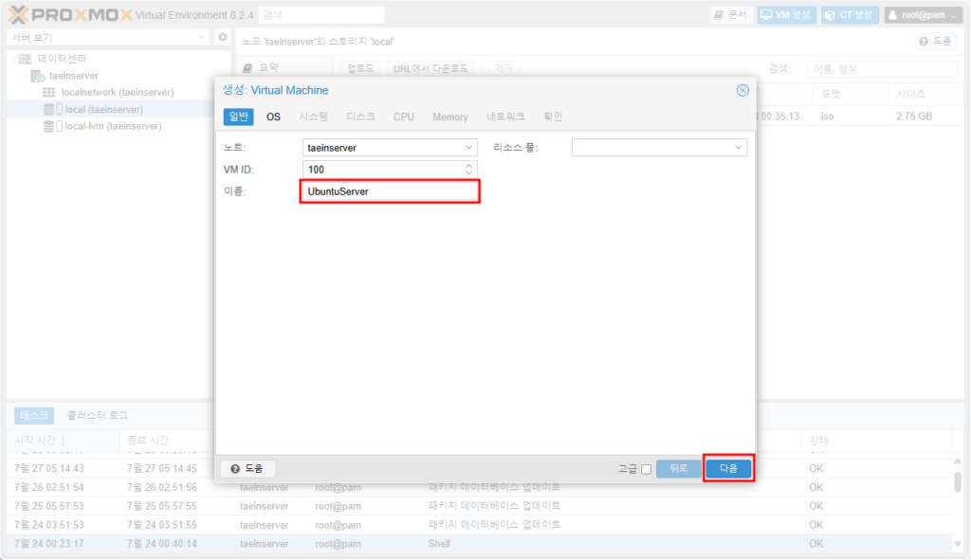Image resolution: width=971 pixels, height=560 pixels.
Task: Click download from URL button
Action: (431, 68)
